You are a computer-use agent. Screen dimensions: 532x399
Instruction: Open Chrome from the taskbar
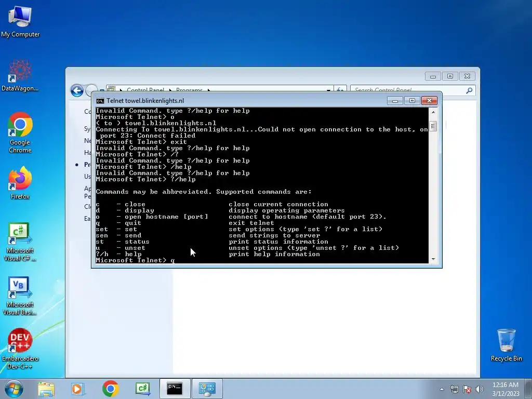[x=110, y=389]
